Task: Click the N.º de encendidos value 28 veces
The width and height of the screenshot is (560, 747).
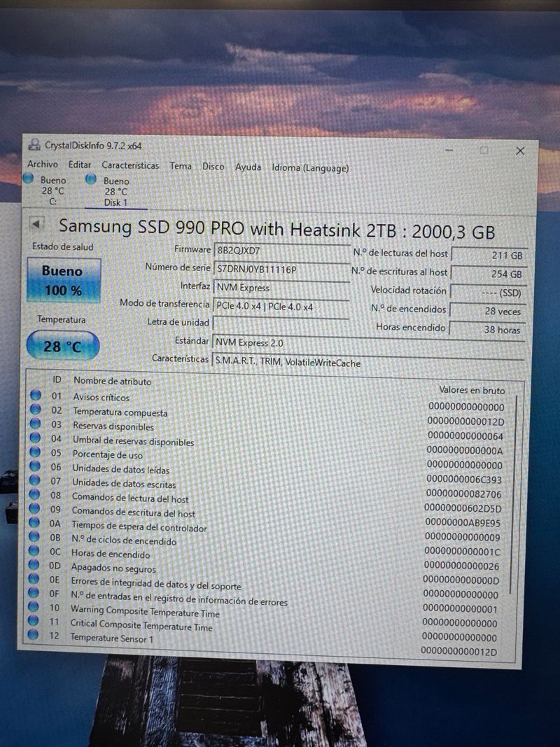Action: tap(488, 311)
